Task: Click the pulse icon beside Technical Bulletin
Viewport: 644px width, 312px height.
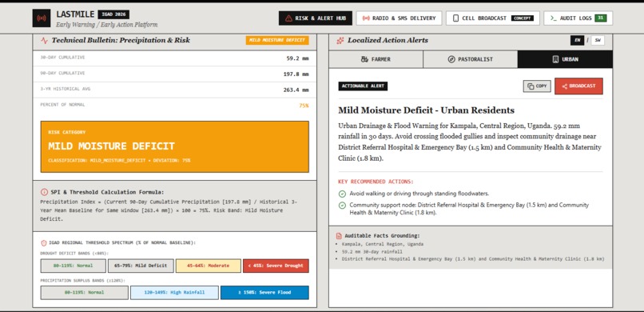Action: [x=45, y=40]
